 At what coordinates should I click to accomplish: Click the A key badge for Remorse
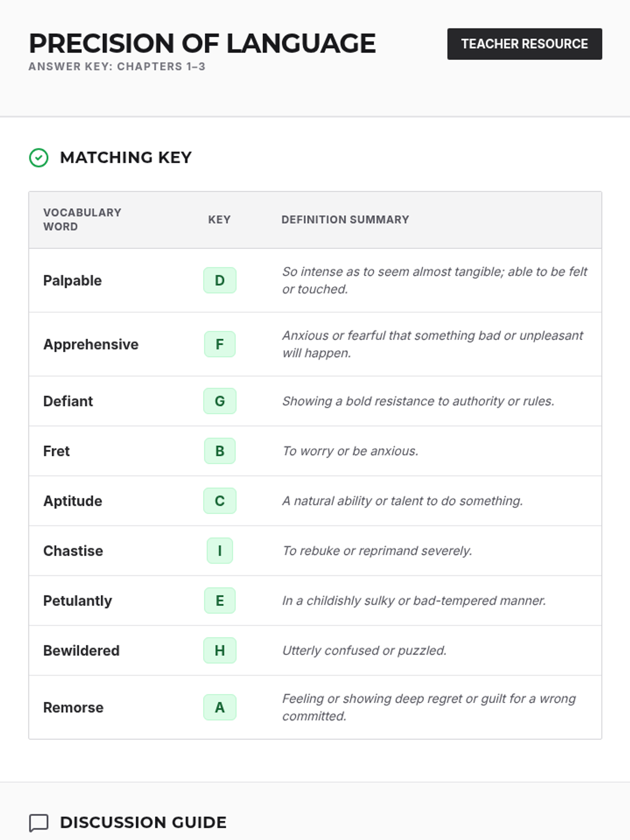(x=219, y=708)
